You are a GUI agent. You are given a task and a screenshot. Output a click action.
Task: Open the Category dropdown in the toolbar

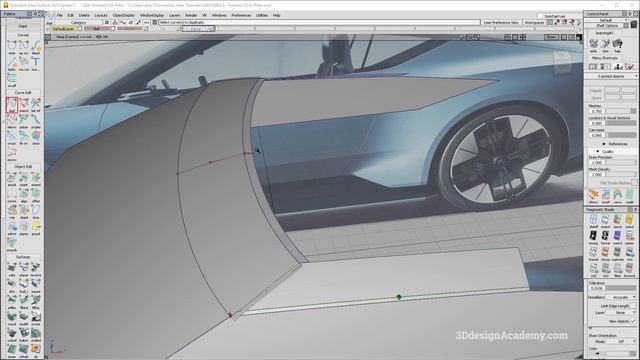pyautogui.click(x=78, y=22)
